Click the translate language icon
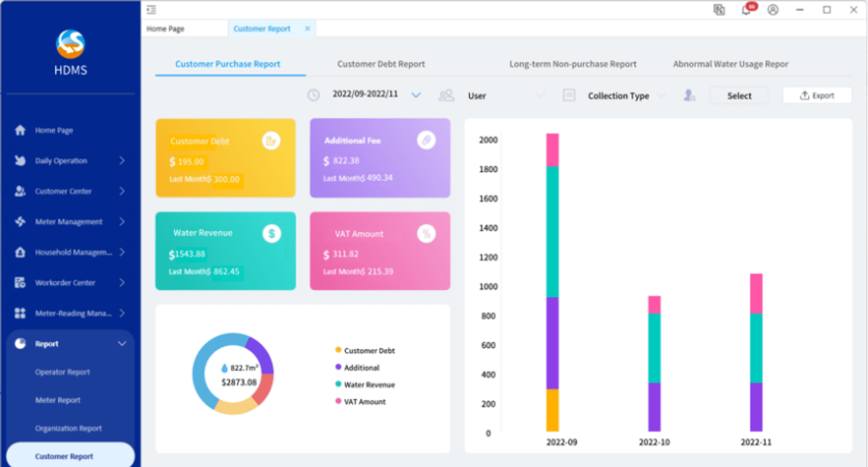The height and width of the screenshot is (467, 868). pyautogui.click(x=719, y=10)
